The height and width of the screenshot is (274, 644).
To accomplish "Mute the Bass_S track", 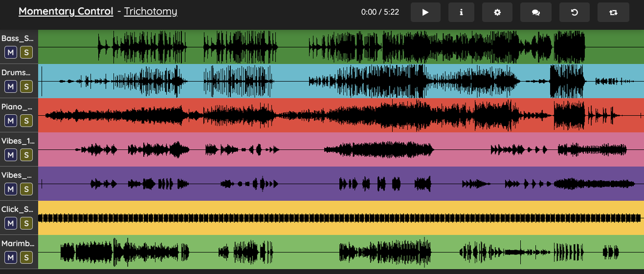I will (11, 52).
